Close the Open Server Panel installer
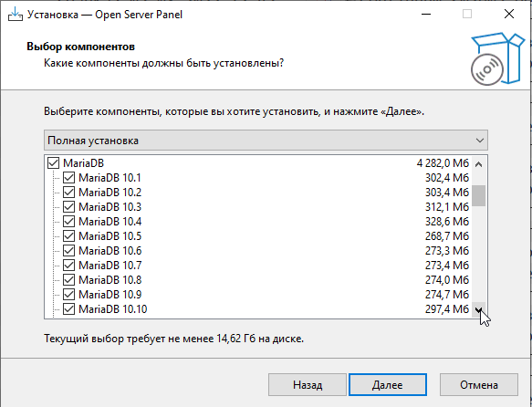Viewport: 532px width, 407px height. (x=509, y=15)
